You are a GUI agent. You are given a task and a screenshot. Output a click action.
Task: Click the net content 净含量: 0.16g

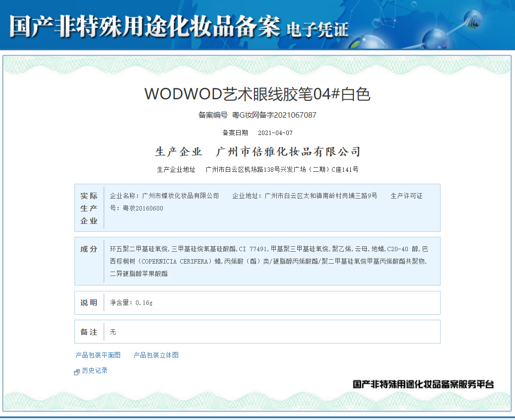(131, 303)
